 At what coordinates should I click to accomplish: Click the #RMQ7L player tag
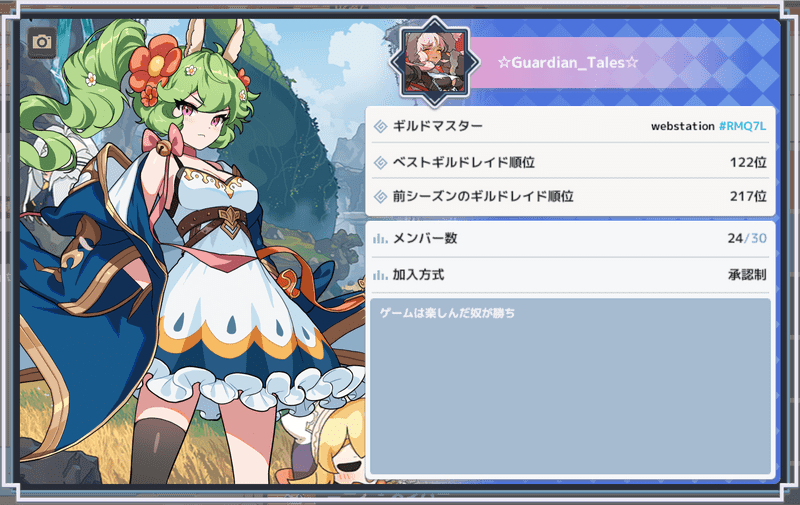pyautogui.click(x=742, y=126)
